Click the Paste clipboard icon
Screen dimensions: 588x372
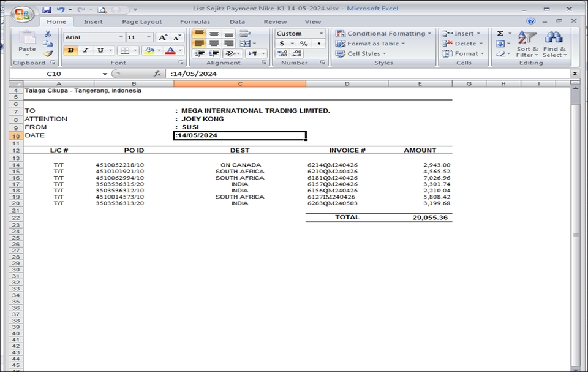27,38
